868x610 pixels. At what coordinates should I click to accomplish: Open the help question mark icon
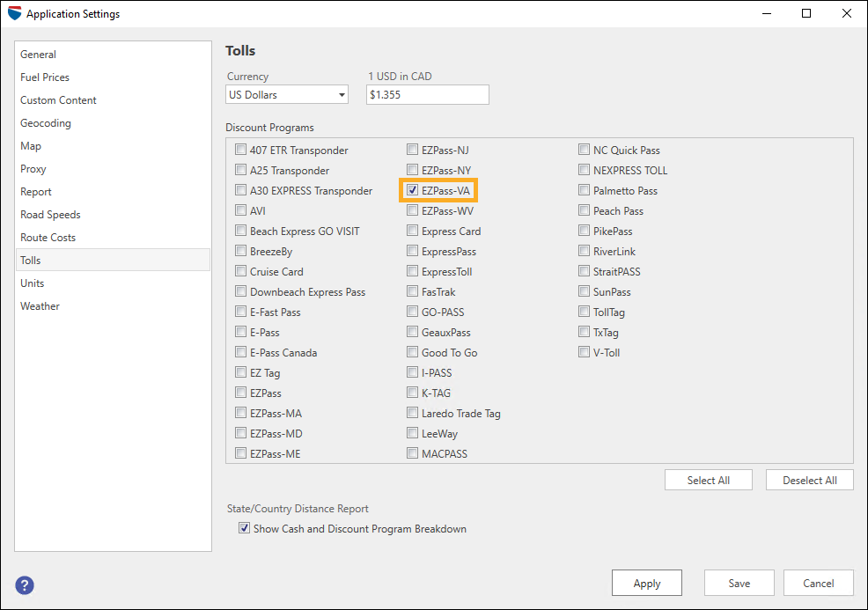click(x=24, y=585)
